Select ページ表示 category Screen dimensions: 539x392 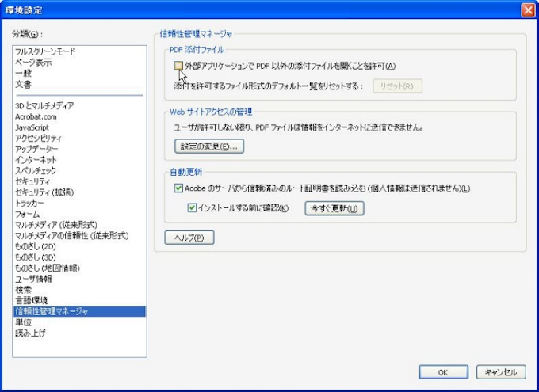33,63
